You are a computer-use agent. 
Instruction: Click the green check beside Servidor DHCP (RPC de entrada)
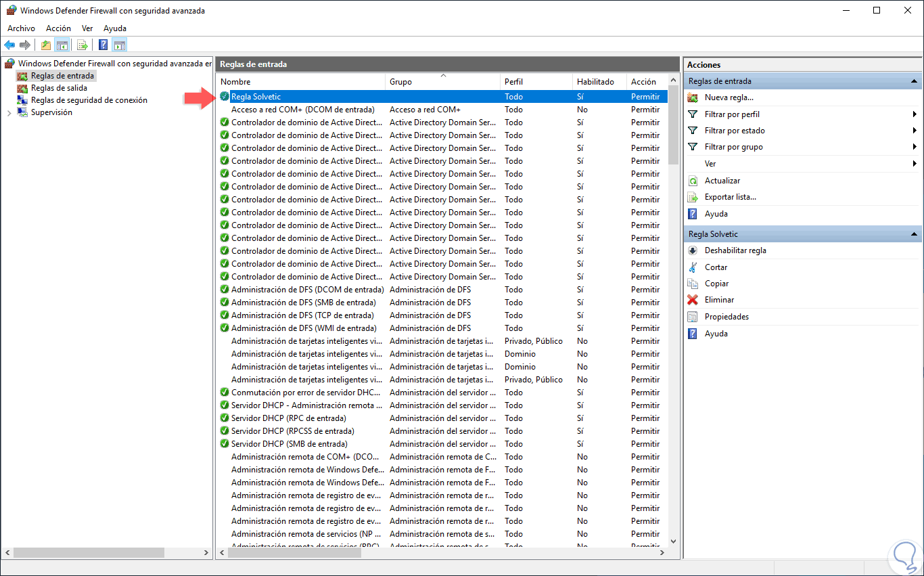tap(225, 418)
